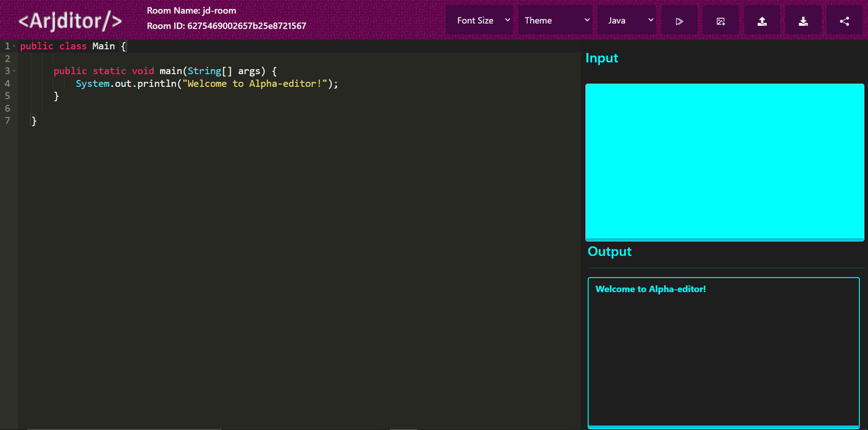868x430 pixels.
Task: Click line number 7 in the gutter
Action: 7,121
